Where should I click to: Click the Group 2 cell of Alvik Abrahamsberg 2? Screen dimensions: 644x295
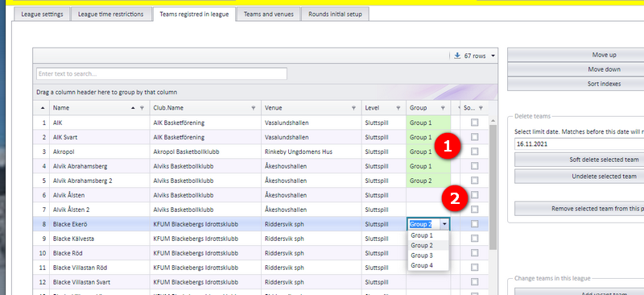click(428, 181)
